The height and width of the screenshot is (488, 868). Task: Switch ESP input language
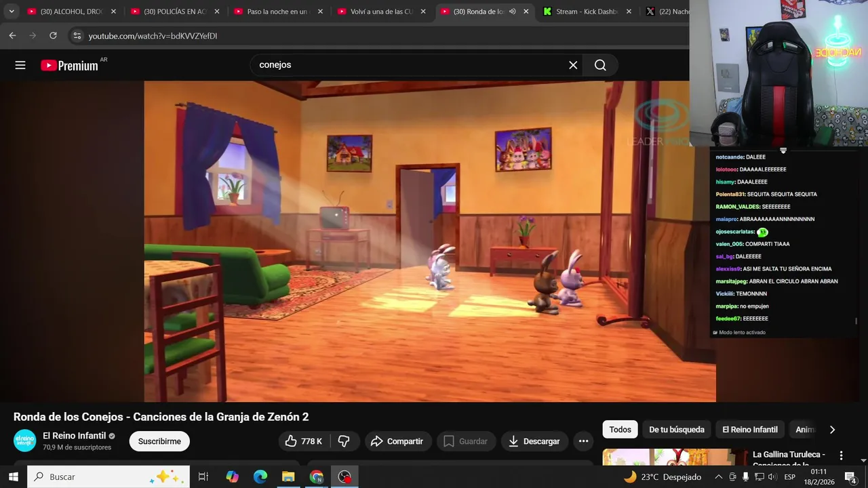click(790, 477)
